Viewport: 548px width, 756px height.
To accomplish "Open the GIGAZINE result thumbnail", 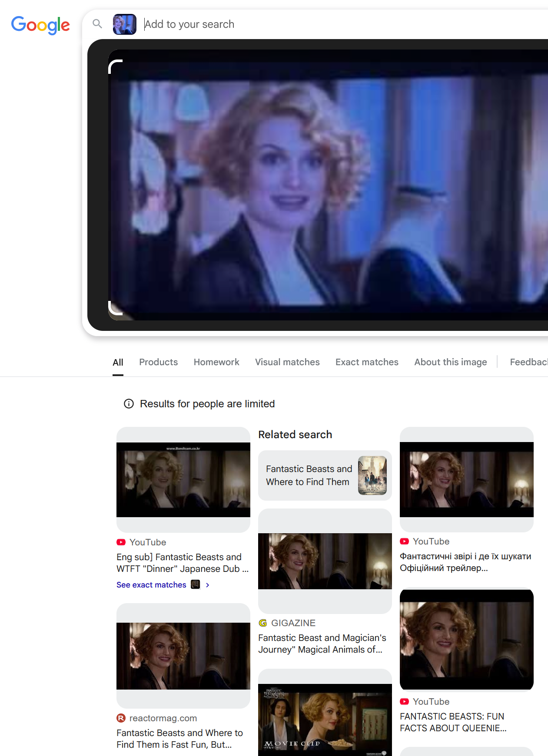I will 325,561.
